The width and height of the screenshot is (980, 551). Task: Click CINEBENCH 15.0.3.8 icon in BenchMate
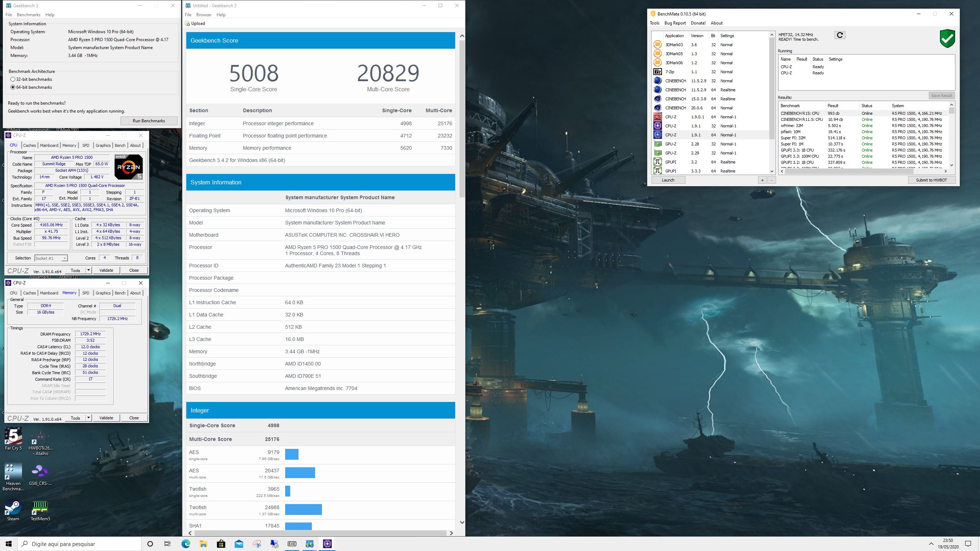(657, 99)
